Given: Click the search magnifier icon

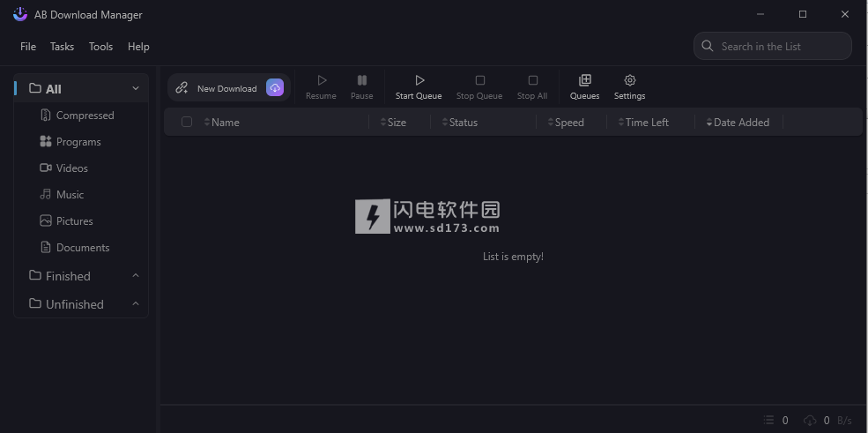Looking at the screenshot, I should [707, 46].
